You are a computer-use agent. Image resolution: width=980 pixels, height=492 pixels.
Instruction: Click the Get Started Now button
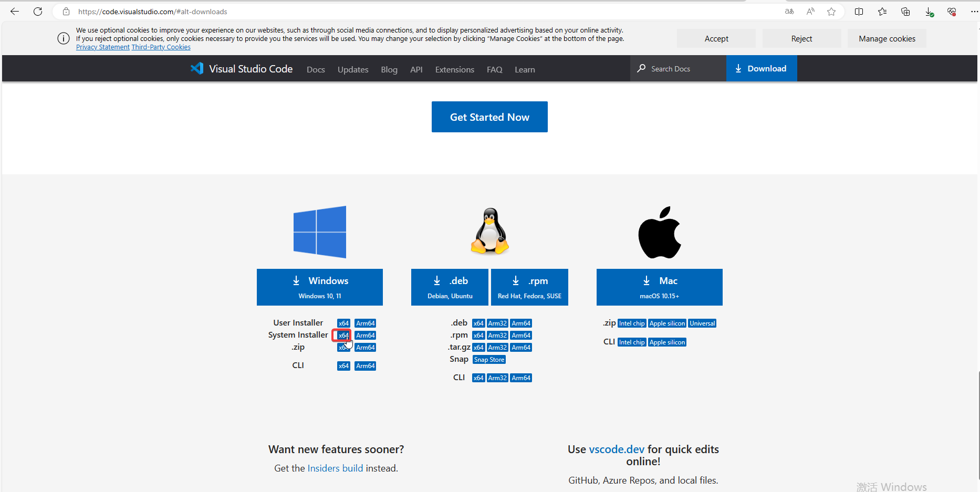point(489,117)
